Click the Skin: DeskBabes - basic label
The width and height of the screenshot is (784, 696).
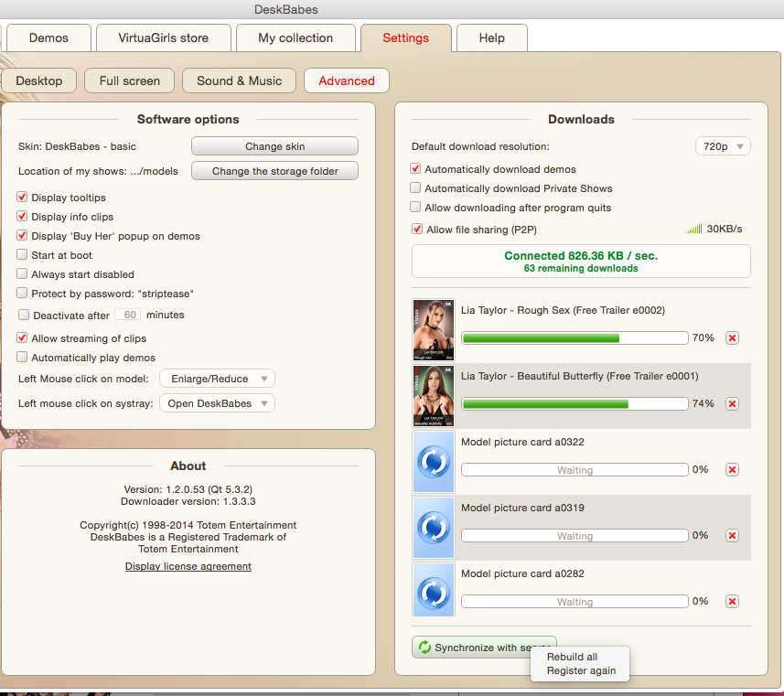pyautogui.click(x=77, y=146)
